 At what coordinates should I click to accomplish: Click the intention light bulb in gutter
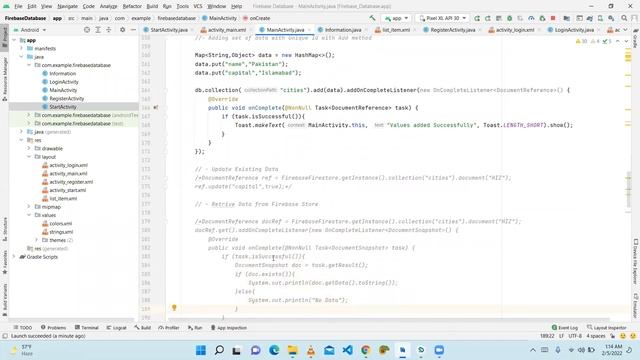pyautogui.click(x=174, y=308)
